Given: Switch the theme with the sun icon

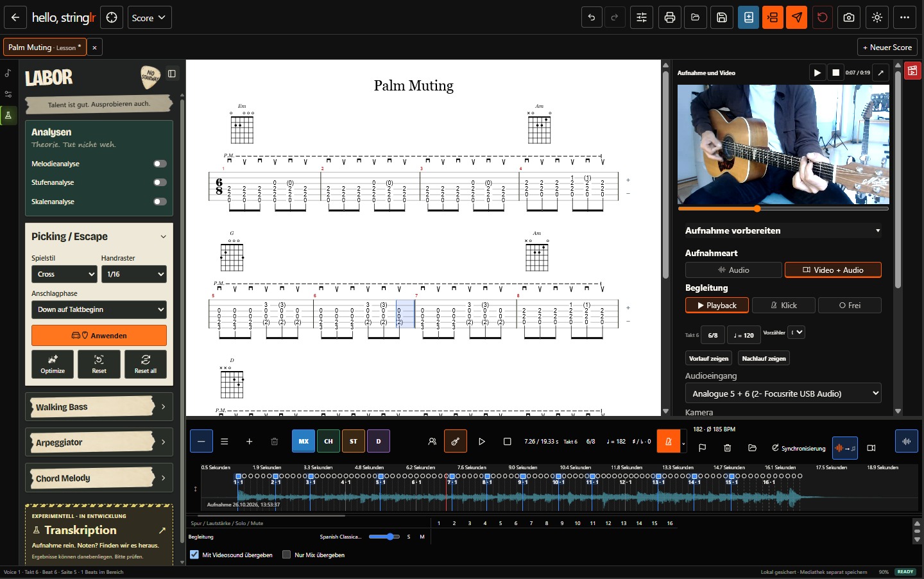Looking at the screenshot, I should [877, 17].
